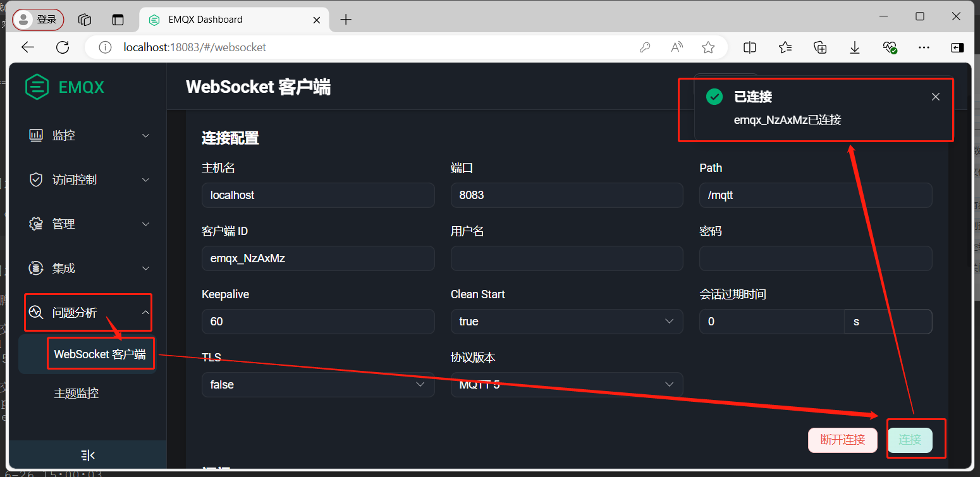Open the favorites list icon
The image size is (980, 477).
[785, 47]
